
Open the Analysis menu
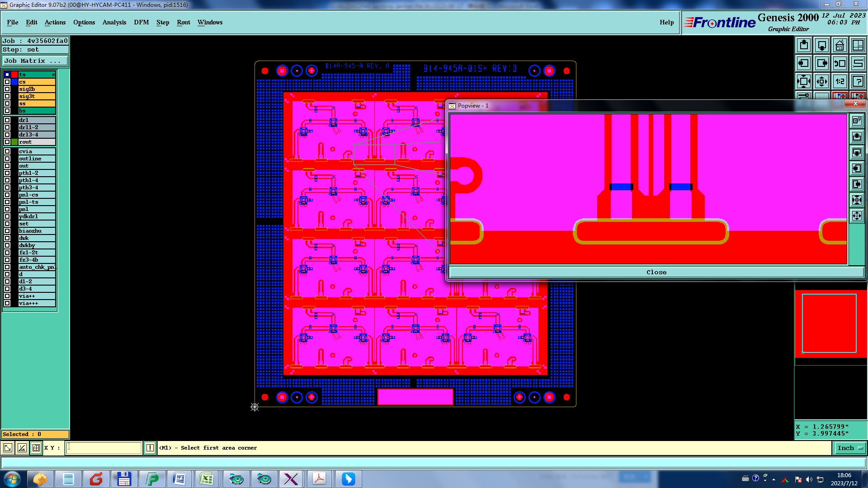coord(114,22)
